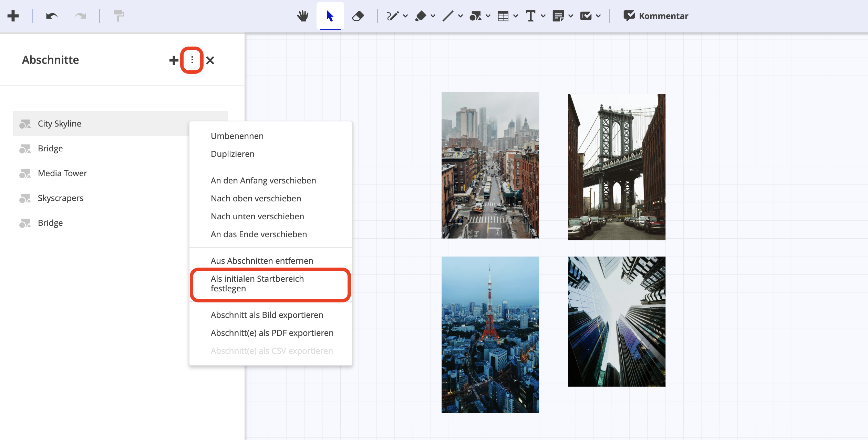
Task: Click the red tower photo on canvas
Action: point(490,334)
